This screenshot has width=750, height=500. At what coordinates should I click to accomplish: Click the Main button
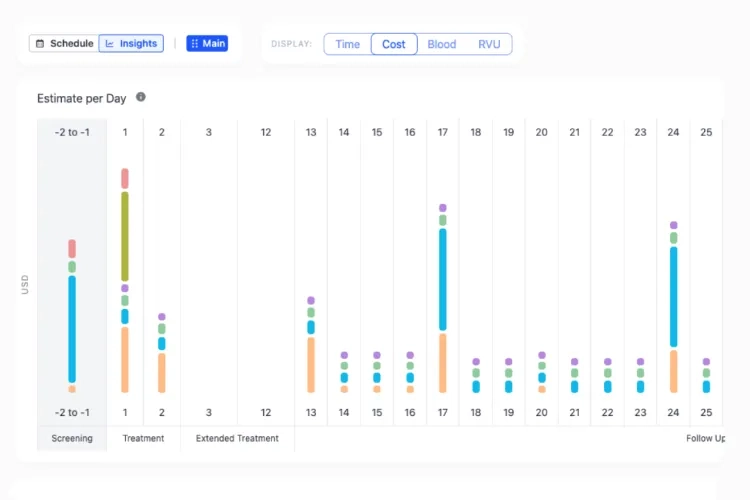click(207, 43)
